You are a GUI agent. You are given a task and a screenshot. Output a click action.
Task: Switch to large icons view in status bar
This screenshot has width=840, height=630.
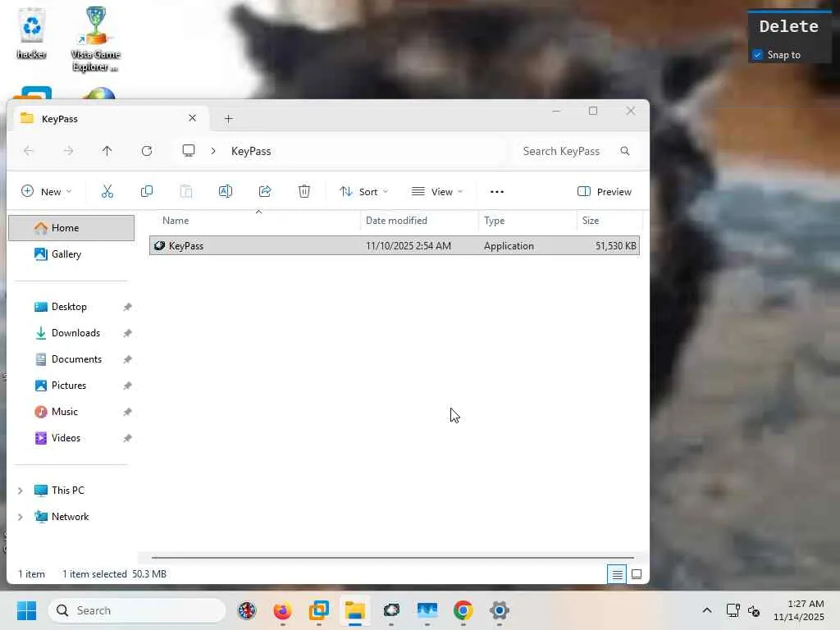637,574
